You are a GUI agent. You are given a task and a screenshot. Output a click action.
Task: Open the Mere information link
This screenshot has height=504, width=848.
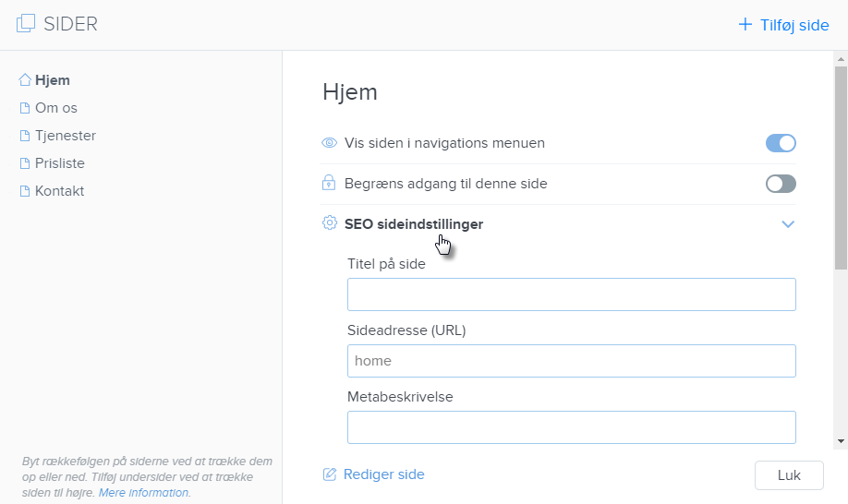point(144,493)
